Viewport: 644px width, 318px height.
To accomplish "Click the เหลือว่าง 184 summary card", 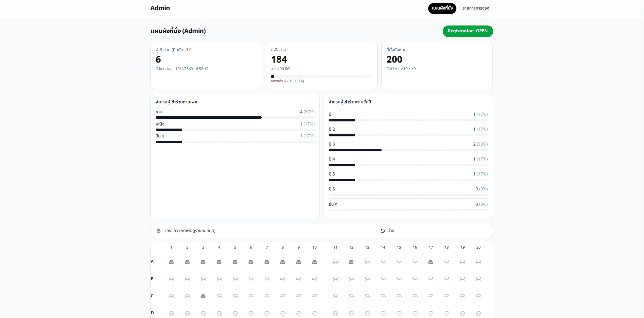I will coord(321,65).
